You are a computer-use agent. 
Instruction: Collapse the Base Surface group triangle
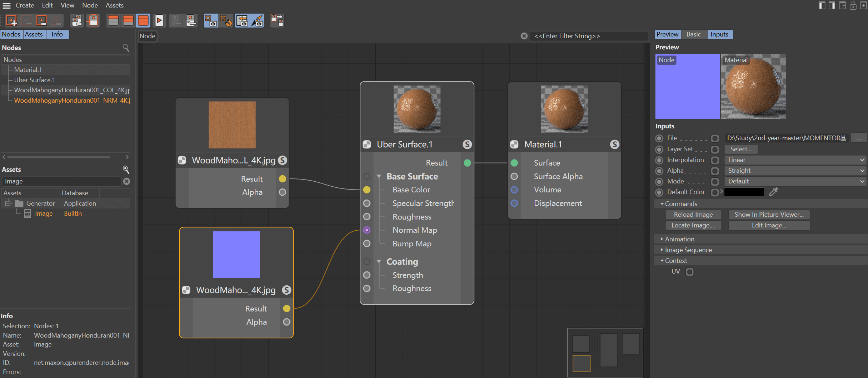point(379,176)
